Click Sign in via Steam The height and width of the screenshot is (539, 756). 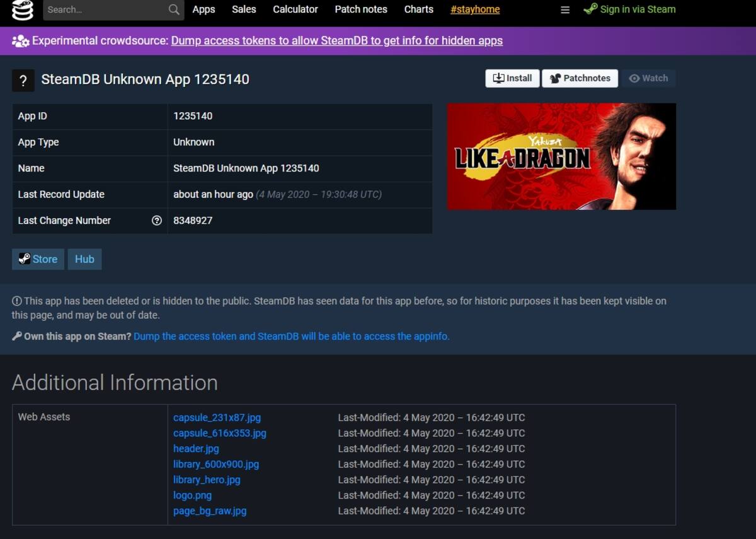click(x=630, y=9)
